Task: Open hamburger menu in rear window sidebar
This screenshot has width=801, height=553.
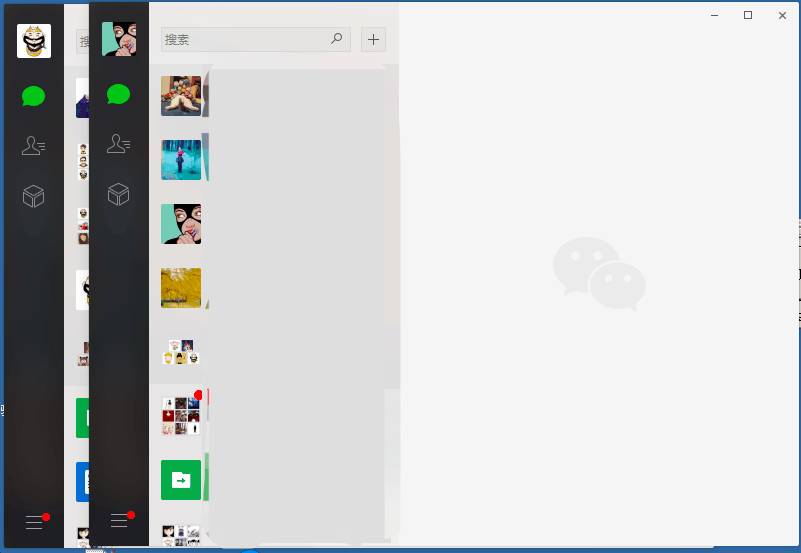Action: 34,522
